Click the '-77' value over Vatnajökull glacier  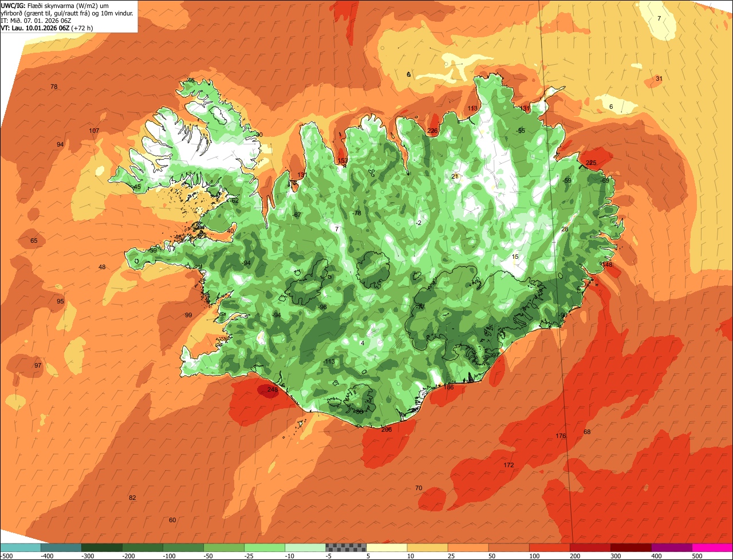420,307
